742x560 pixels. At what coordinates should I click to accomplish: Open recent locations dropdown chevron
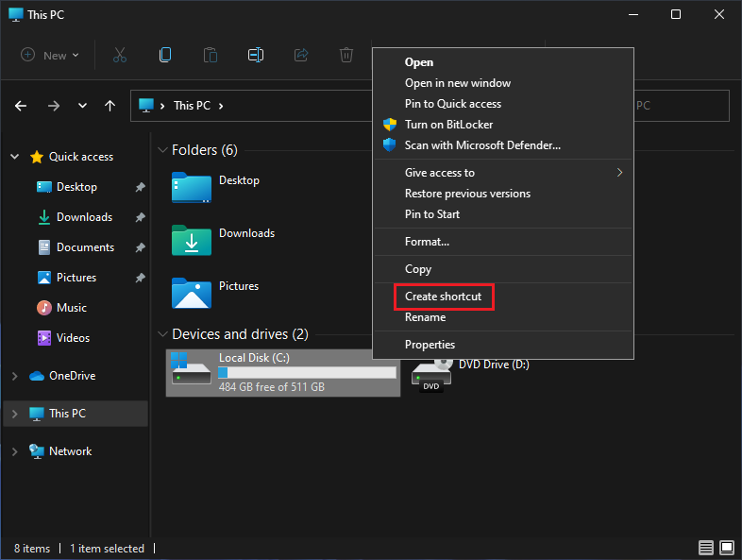[x=82, y=106]
